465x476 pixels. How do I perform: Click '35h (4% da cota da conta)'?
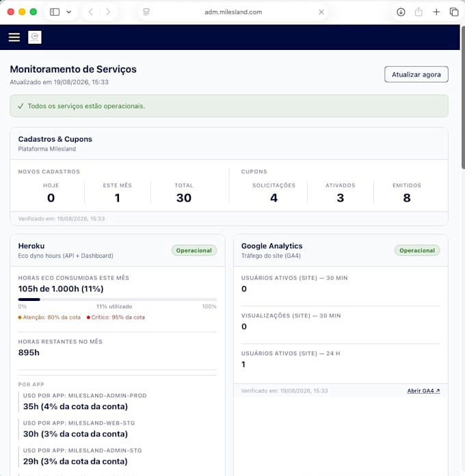[x=75, y=406]
